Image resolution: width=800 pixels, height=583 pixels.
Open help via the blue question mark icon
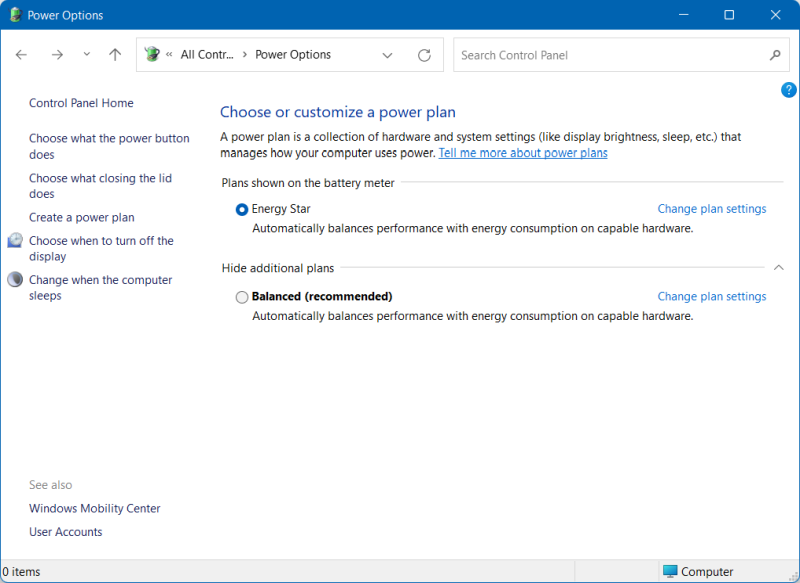(788, 89)
